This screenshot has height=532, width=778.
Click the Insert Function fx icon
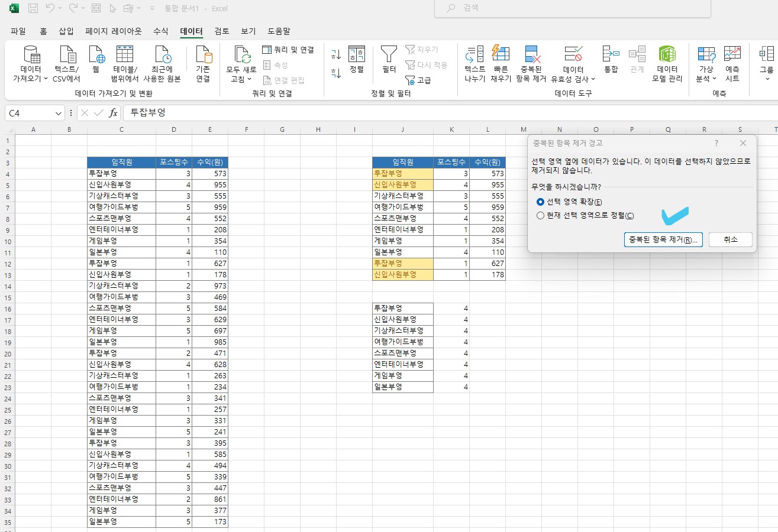[113, 113]
